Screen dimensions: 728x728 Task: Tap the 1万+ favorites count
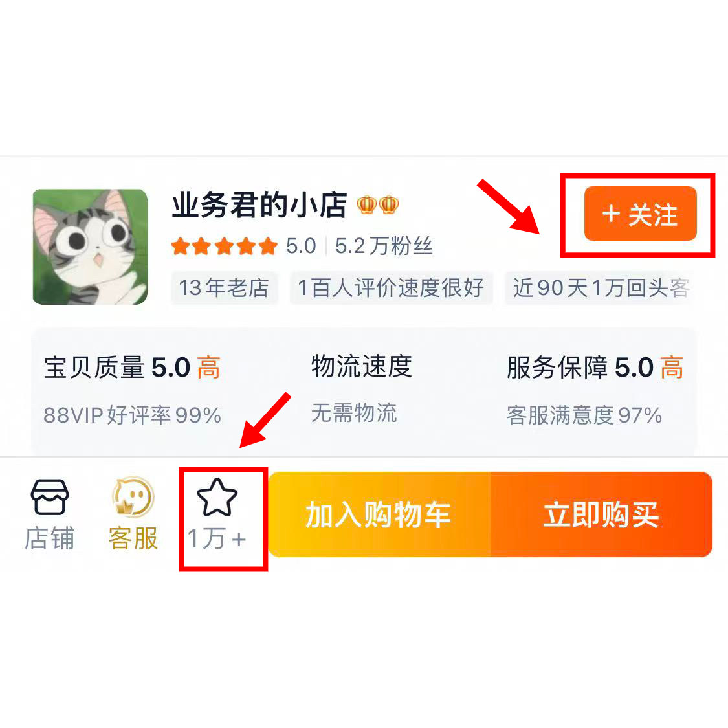pos(217,538)
